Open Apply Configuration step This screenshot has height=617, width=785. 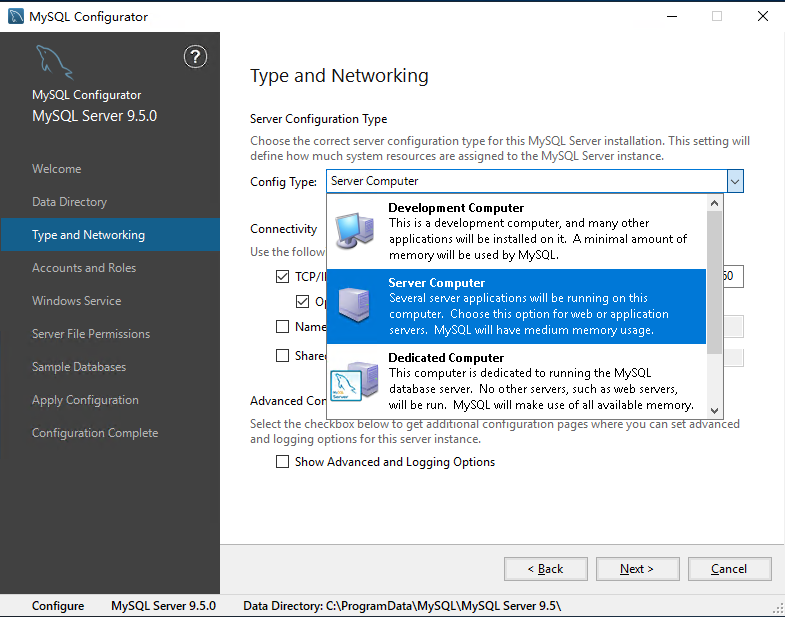(x=86, y=400)
